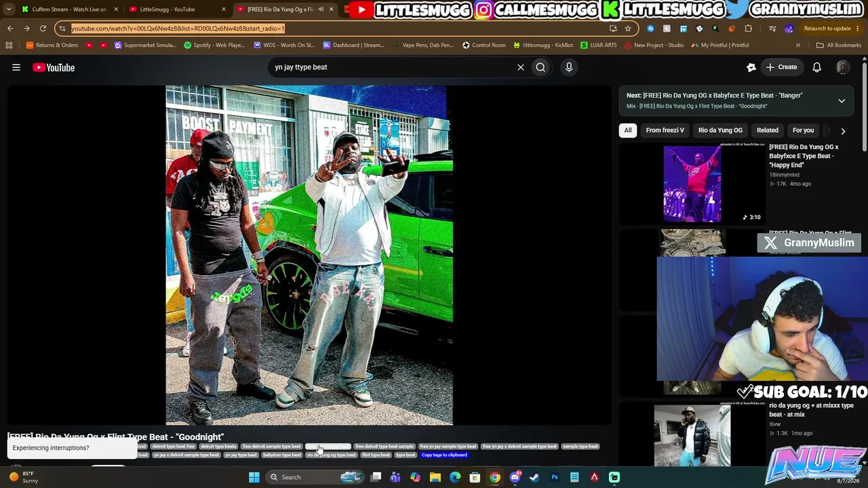Image resolution: width=868 pixels, height=488 pixels.
Task: Open the New Project - Studio bookmark
Action: [654, 45]
